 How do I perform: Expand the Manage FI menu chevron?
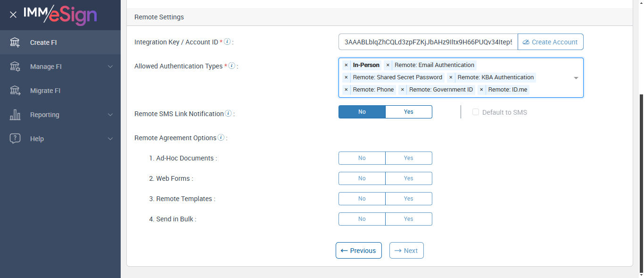(x=110, y=67)
